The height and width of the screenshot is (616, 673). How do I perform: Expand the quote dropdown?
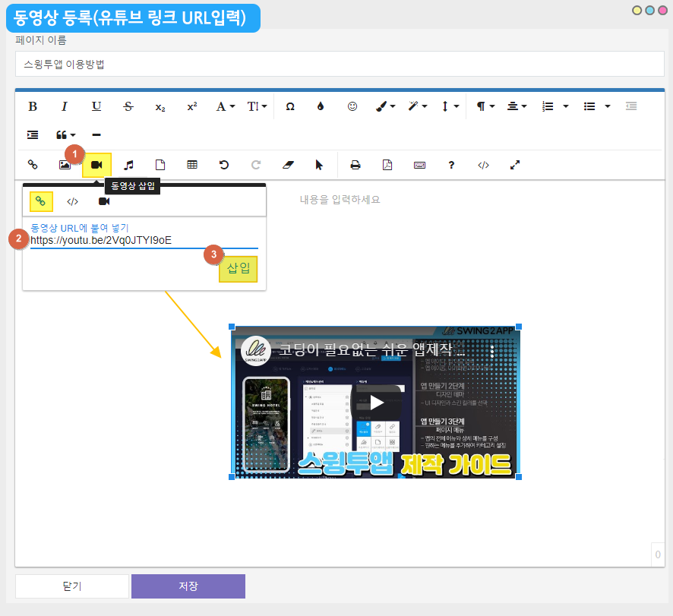65,135
